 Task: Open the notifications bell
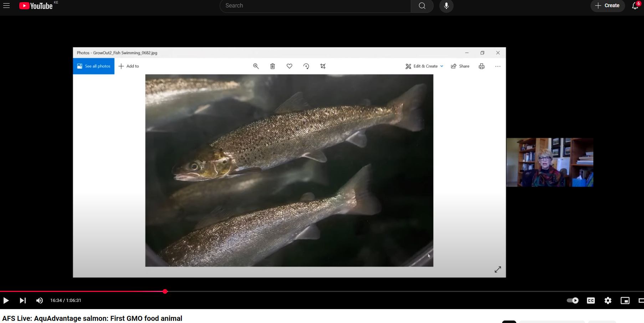pos(635,6)
